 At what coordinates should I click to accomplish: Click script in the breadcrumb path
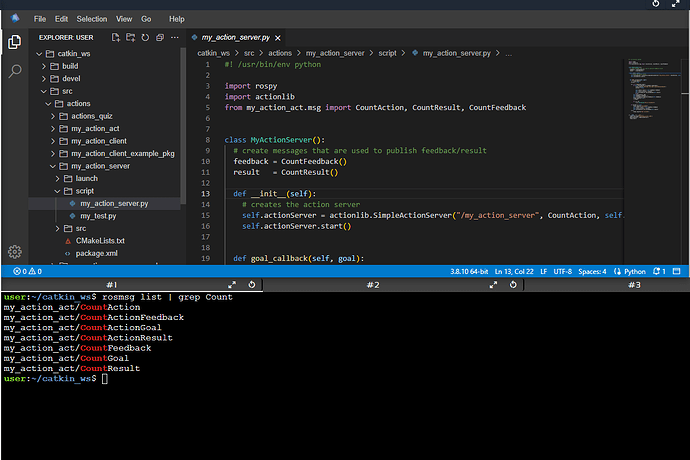pyautogui.click(x=387, y=53)
